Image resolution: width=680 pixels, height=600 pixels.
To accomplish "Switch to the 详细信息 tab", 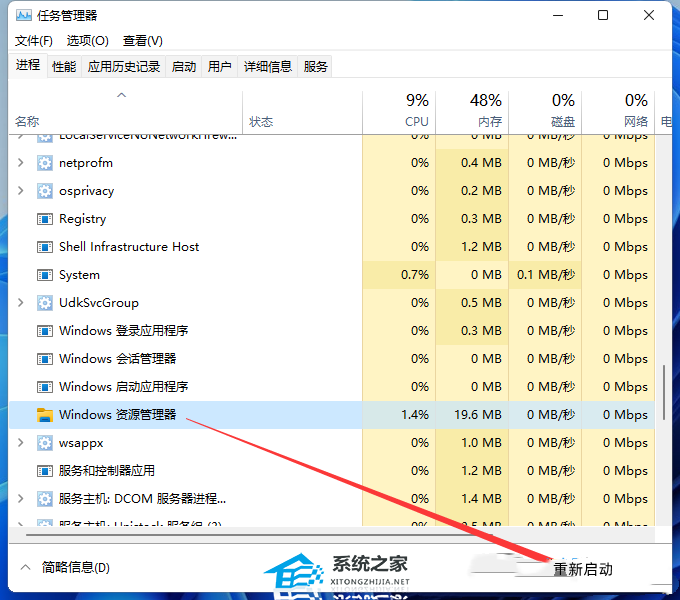I will [268, 67].
